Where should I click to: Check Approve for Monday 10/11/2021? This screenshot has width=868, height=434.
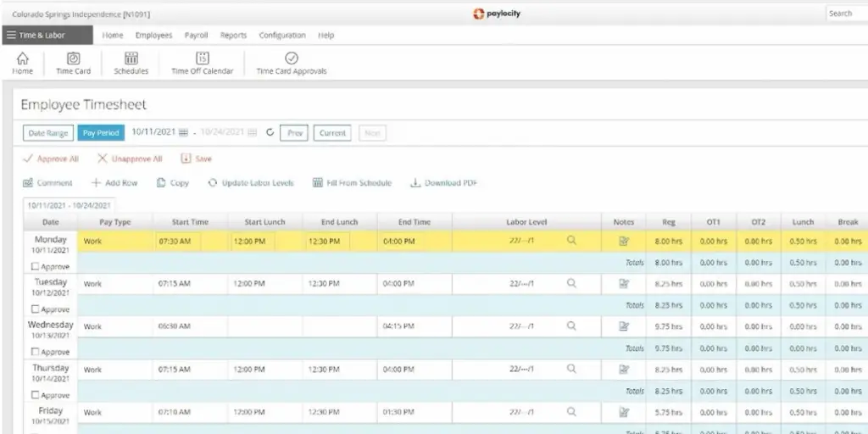point(36,266)
